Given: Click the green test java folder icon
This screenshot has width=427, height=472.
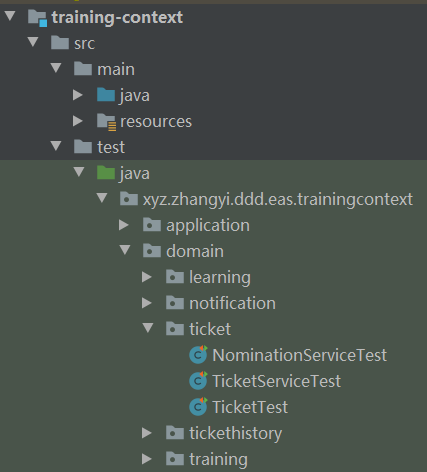Looking at the screenshot, I should point(106,173).
